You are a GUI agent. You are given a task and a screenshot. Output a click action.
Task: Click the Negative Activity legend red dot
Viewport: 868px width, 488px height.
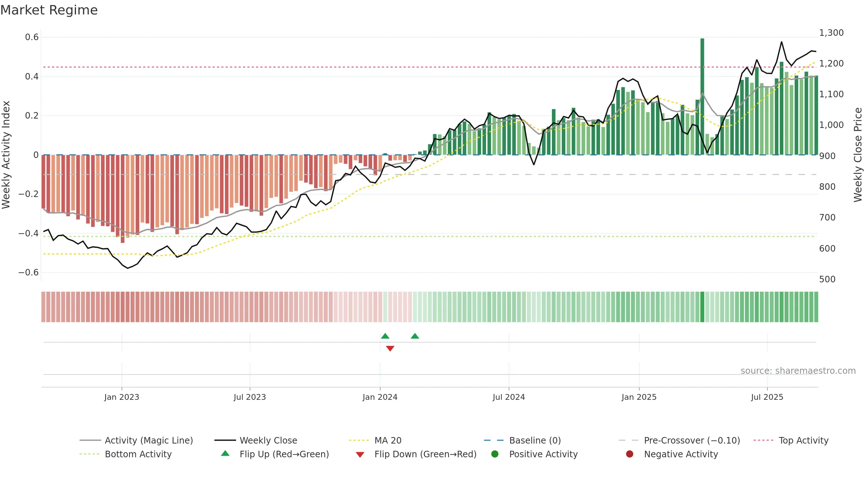[630, 454]
